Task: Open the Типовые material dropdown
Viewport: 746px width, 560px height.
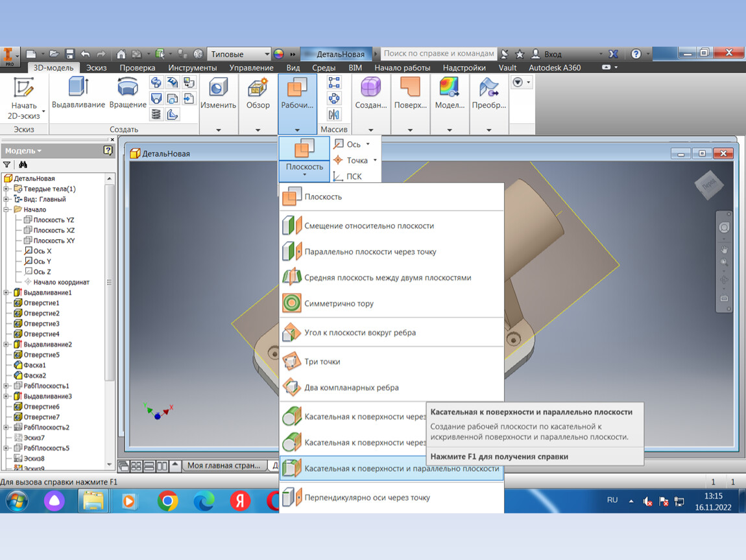Action: pyautogui.click(x=239, y=54)
